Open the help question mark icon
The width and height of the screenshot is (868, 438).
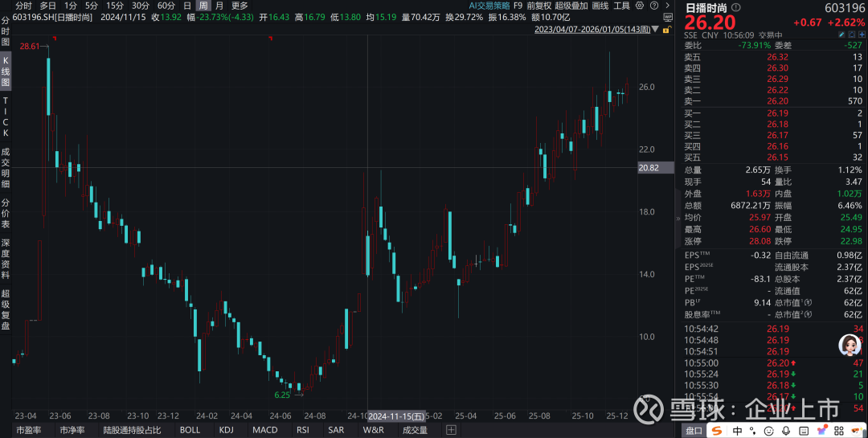pyautogui.click(x=654, y=6)
